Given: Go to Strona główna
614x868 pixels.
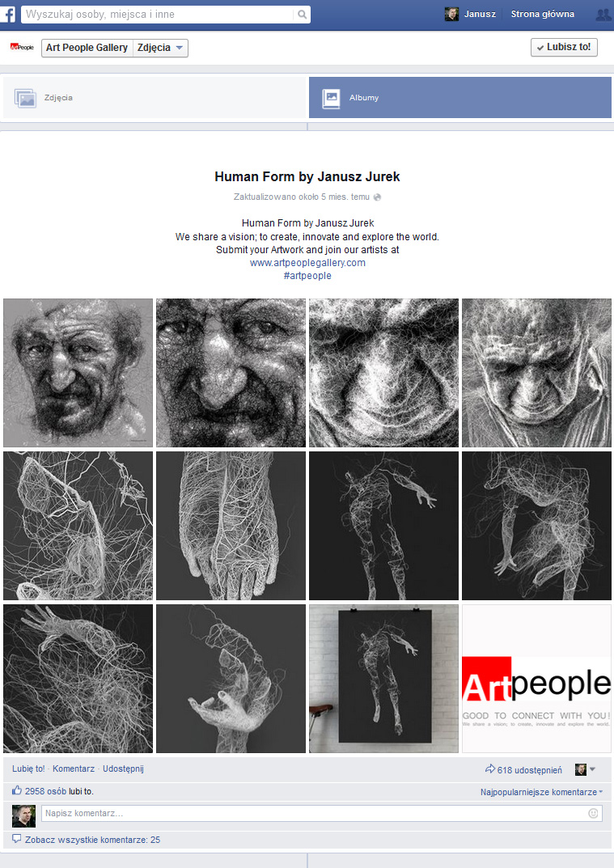Looking at the screenshot, I should (543, 15).
